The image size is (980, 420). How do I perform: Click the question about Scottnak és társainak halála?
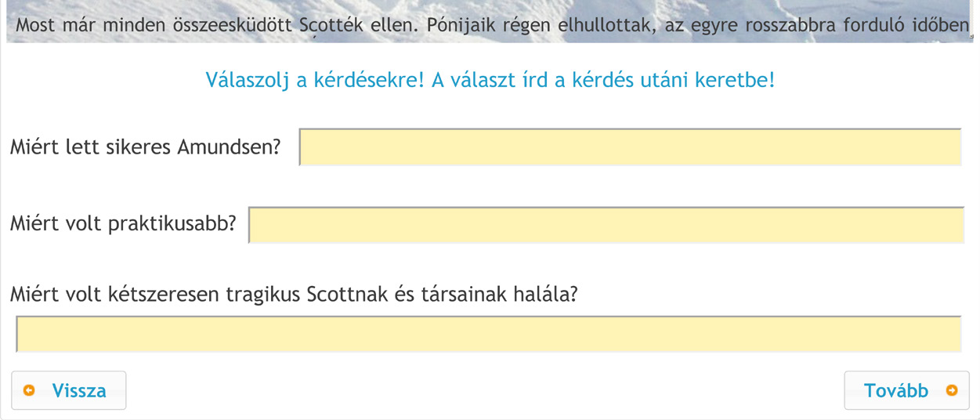tap(295, 294)
